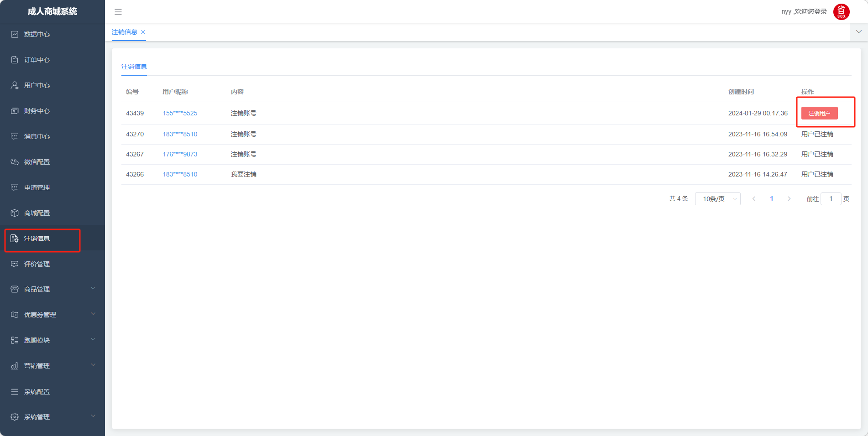The image size is (868, 436).
Task: Open user link 155****5525
Action: [180, 113]
